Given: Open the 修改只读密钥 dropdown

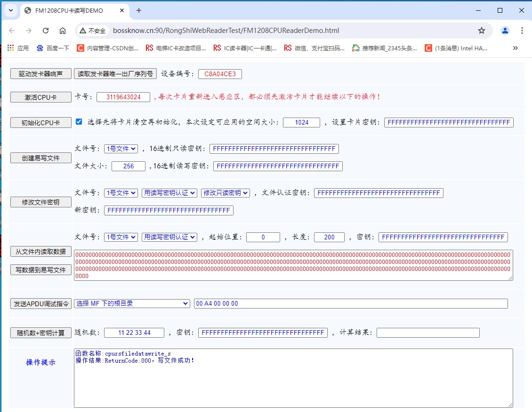Looking at the screenshot, I should pos(225,193).
